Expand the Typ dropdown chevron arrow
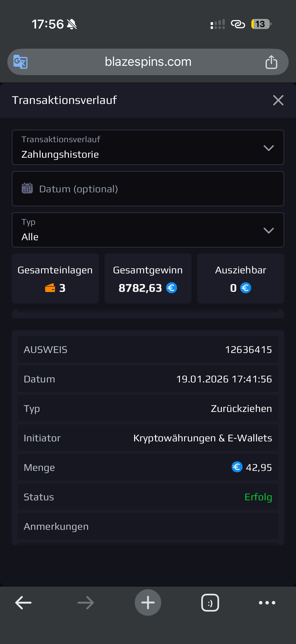Image resolution: width=296 pixels, height=644 pixels. [269, 230]
